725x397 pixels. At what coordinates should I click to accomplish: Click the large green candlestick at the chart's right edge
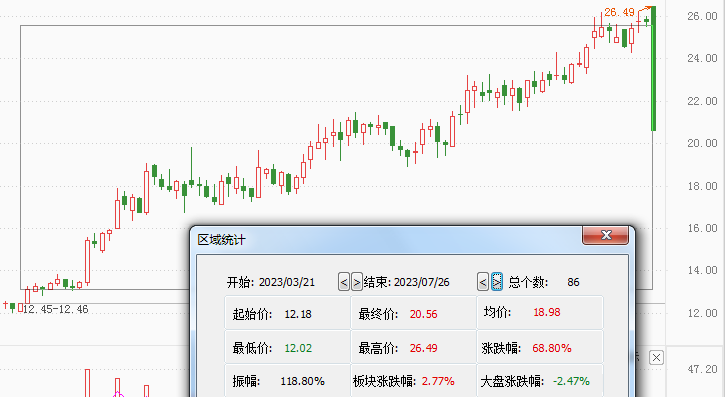pos(653,68)
